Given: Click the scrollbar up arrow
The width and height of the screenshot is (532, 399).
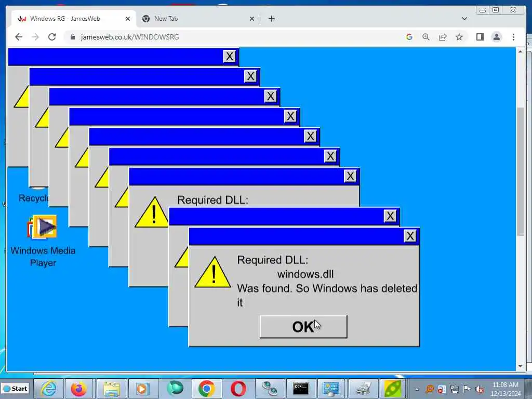Looking at the screenshot, I should 520,52.
